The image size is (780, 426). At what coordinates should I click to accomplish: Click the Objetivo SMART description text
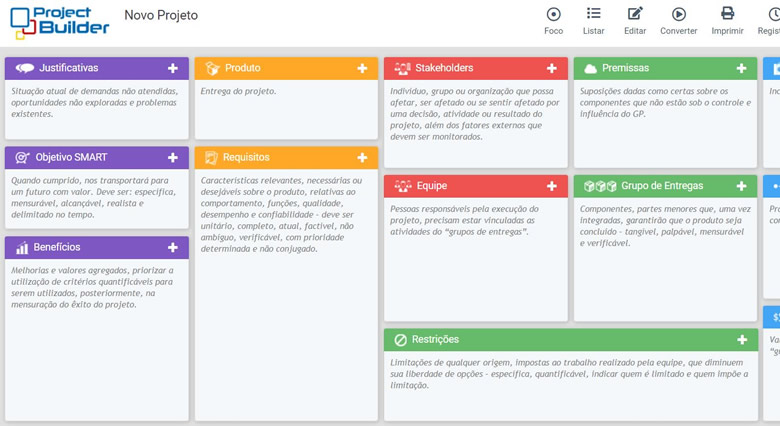[x=93, y=198]
